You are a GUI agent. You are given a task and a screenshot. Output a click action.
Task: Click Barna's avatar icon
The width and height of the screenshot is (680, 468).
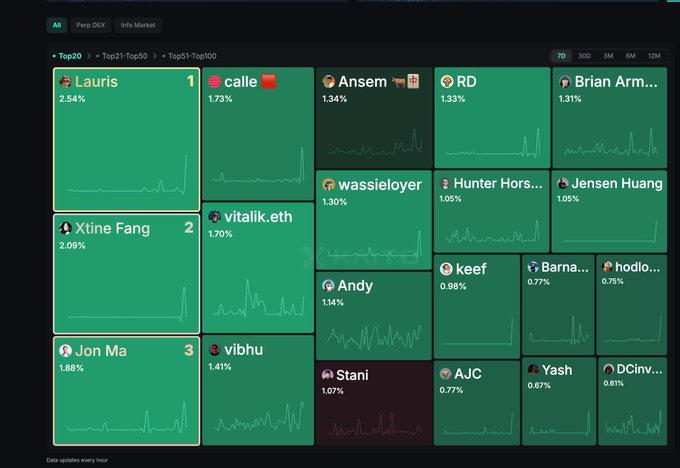(533, 267)
